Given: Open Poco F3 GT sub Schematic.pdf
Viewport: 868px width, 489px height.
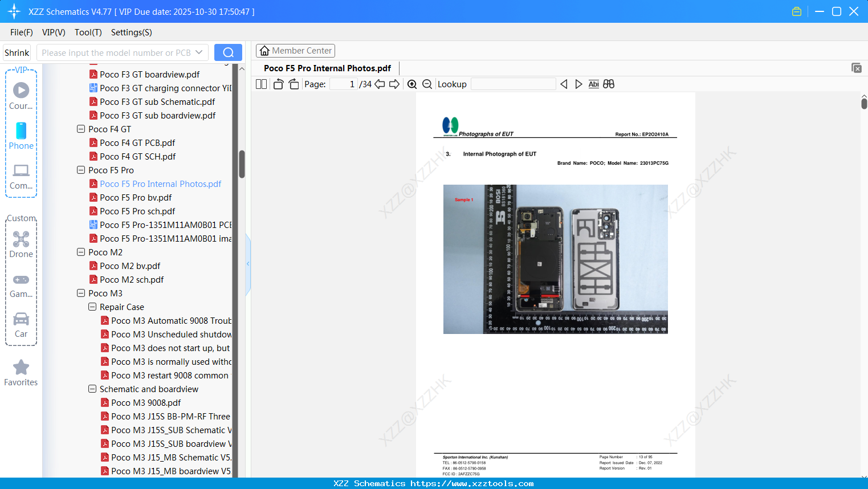Looking at the screenshot, I should (157, 102).
